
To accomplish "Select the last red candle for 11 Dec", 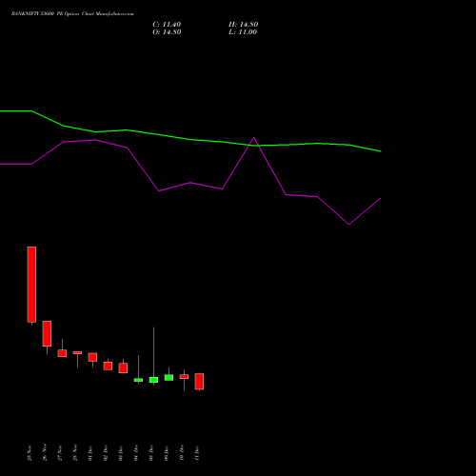I will (x=199, y=382).
